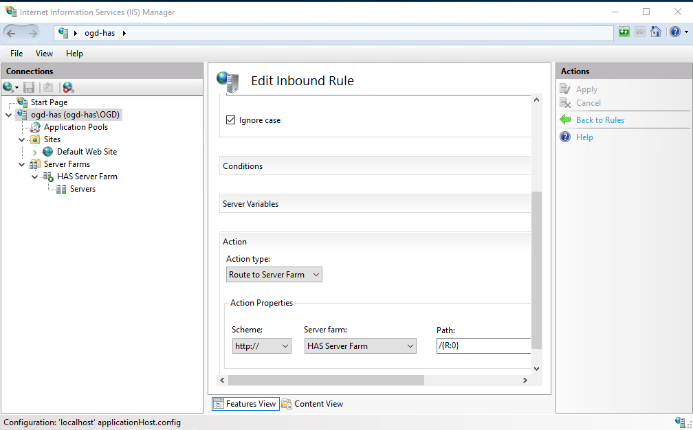Toggle the Ignore case checkbox
The height and width of the screenshot is (430, 693).
(x=230, y=120)
